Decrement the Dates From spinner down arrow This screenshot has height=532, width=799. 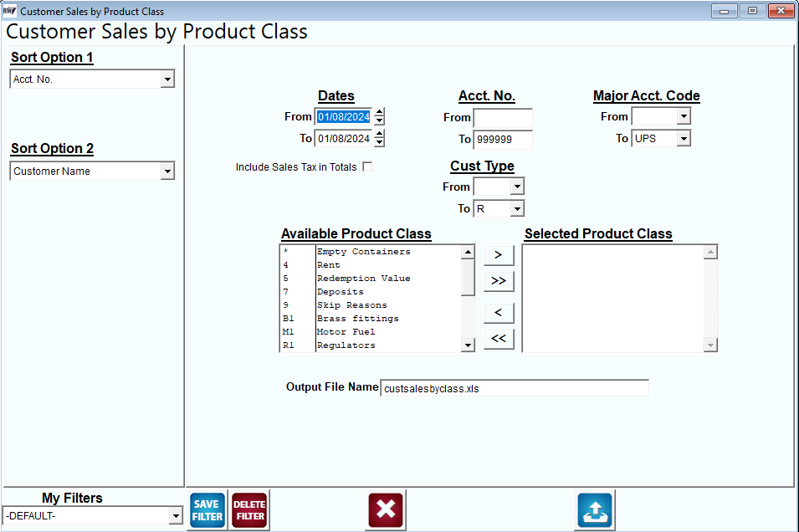point(379,120)
